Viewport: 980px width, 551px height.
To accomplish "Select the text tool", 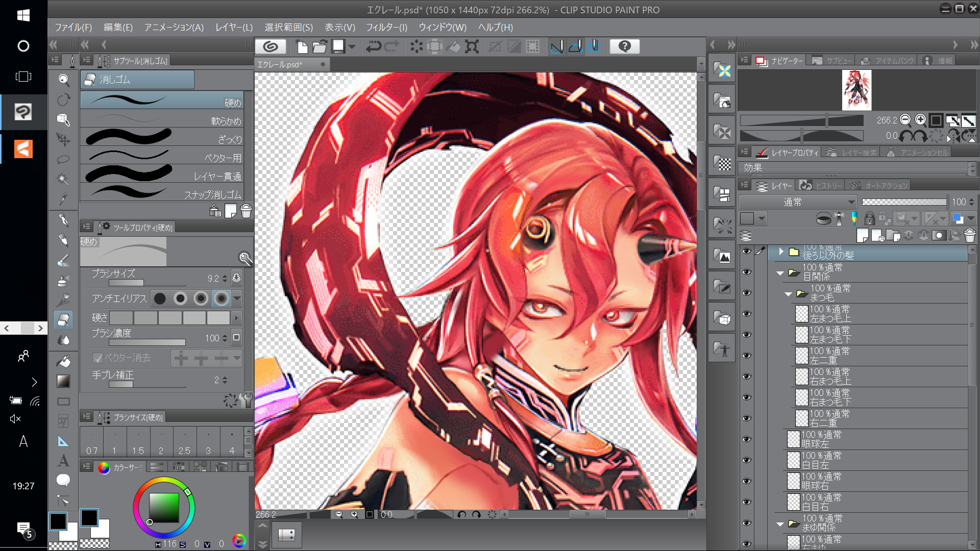I will tap(63, 460).
